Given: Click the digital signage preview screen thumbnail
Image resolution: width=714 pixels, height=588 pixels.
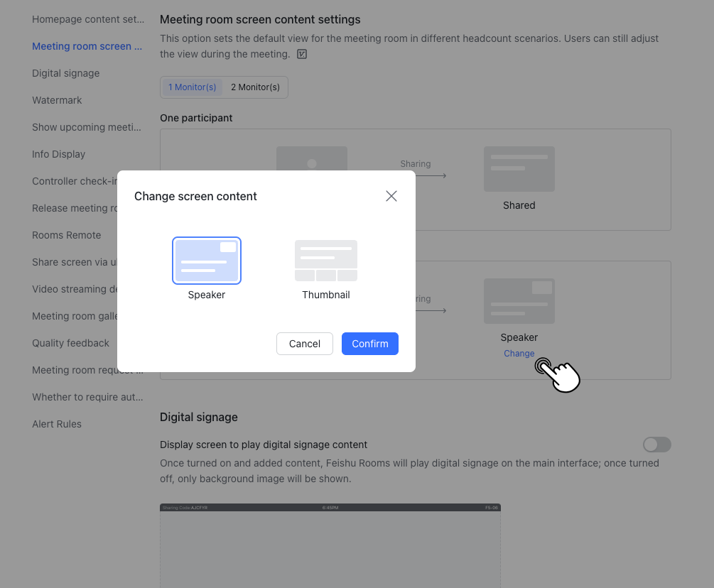Looking at the screenshot, I should [330, 547].
